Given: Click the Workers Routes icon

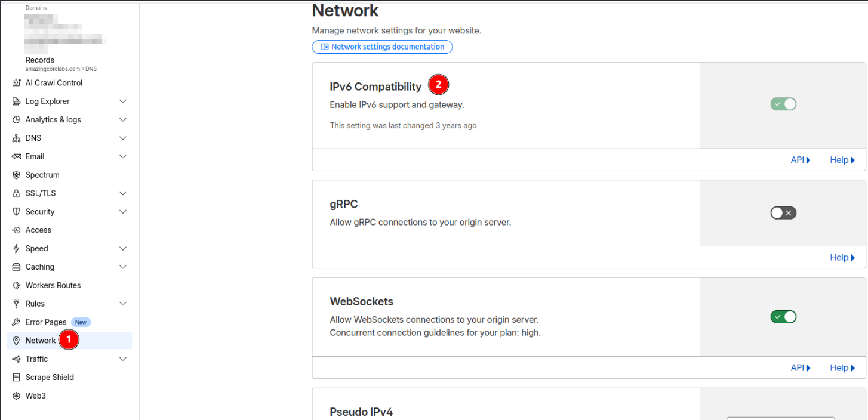Looking at the screenshot, I should click(16, 285).
